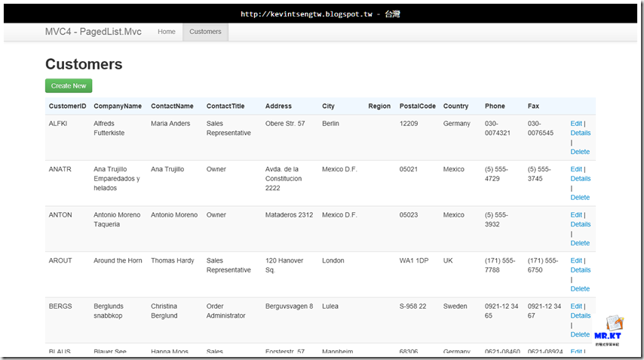
Task: Select the Customers nav tab
Action: point(205,32)
